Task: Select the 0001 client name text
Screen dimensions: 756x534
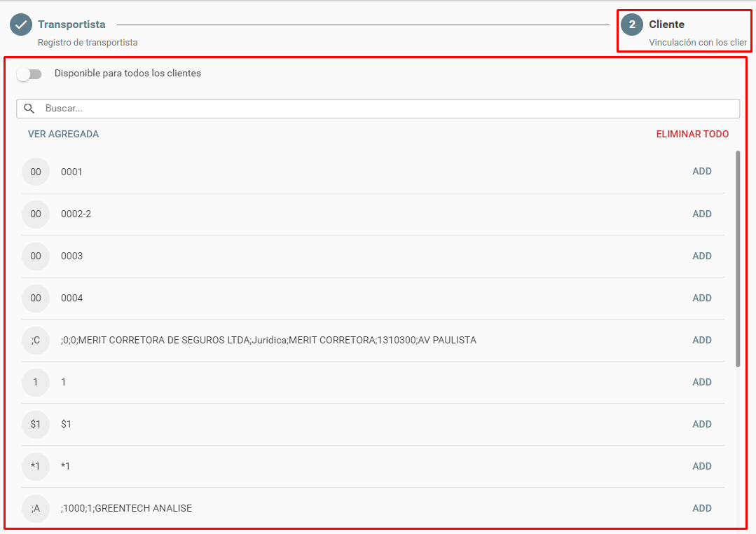Action: click(71, 172)
